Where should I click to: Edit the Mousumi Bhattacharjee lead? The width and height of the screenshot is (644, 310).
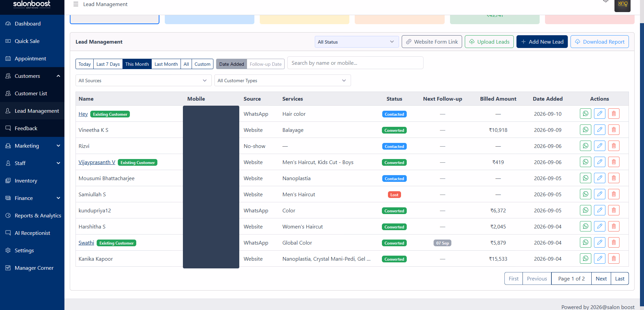(599, 178)
